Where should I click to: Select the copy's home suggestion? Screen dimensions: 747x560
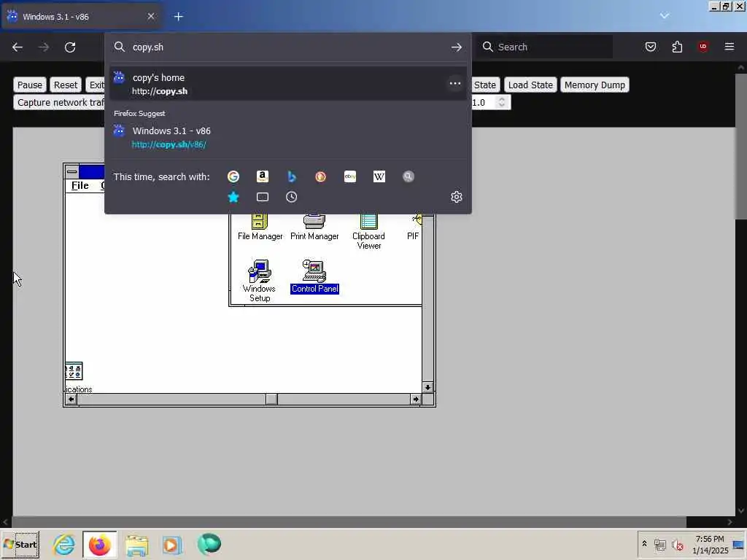coord(288,84)
